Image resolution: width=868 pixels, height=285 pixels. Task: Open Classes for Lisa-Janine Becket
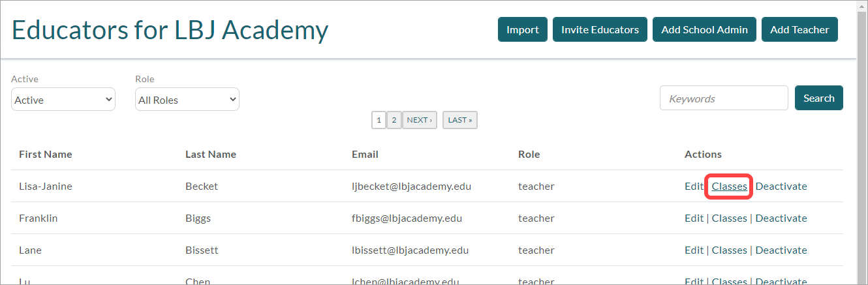point(729,187)
